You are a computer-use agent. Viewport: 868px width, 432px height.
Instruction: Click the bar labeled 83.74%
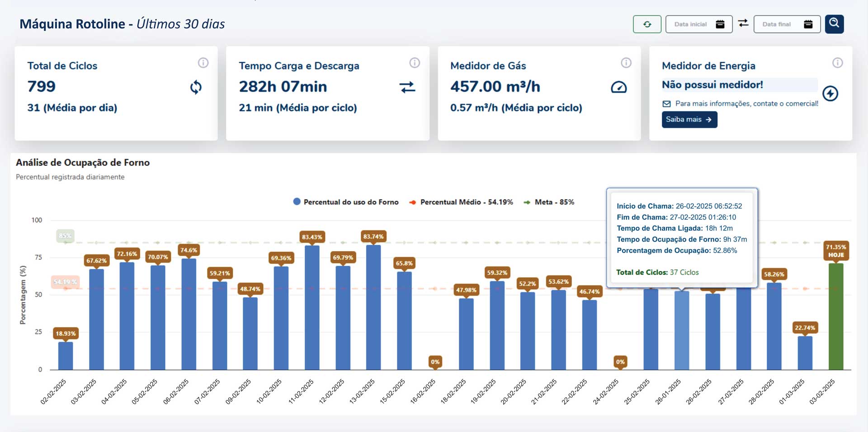click(373, 307)
